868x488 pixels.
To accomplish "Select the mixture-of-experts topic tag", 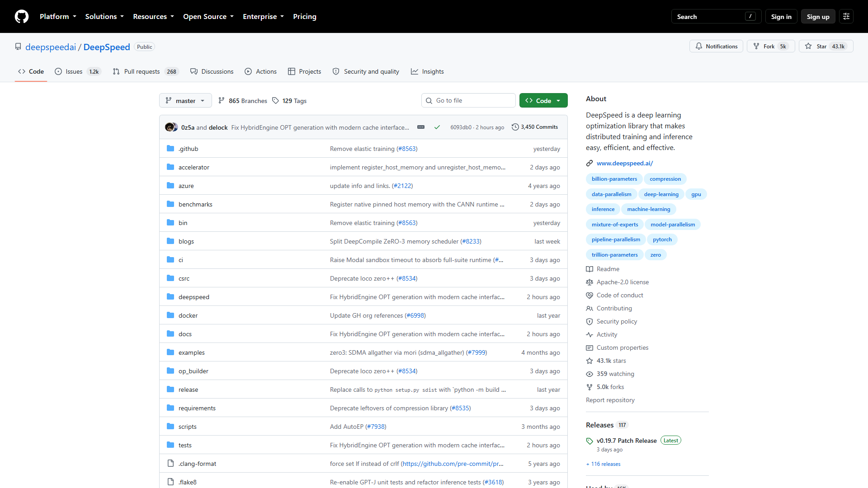I will tap(615, 225).
